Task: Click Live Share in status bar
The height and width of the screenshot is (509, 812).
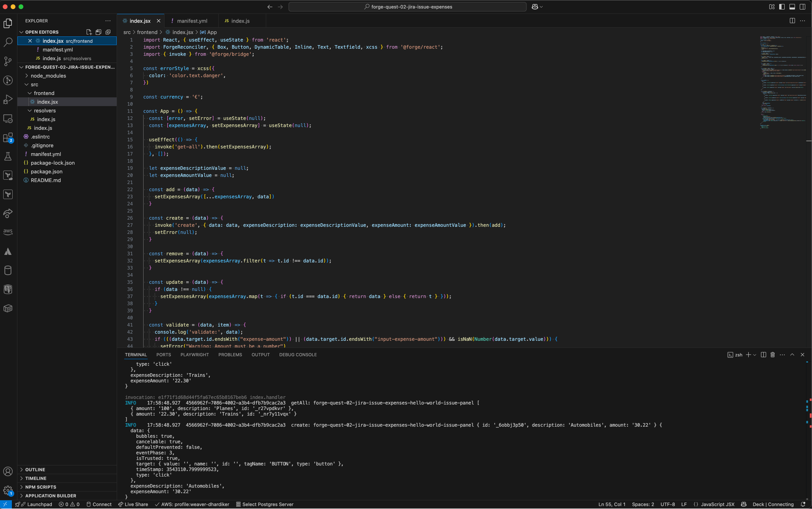Action: (133, 504)
